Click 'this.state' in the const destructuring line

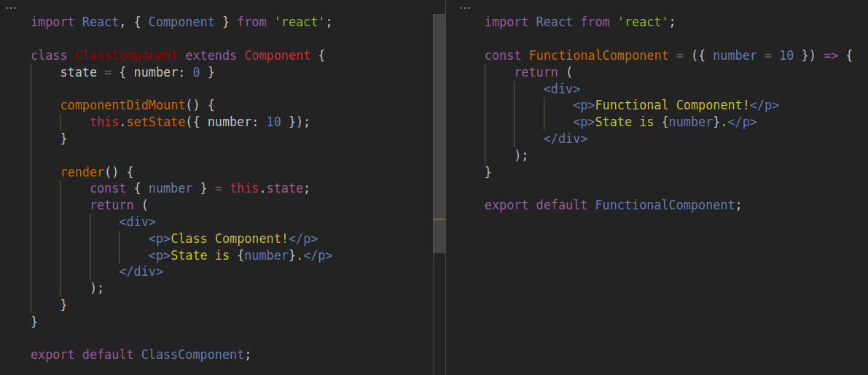[266, 188]
